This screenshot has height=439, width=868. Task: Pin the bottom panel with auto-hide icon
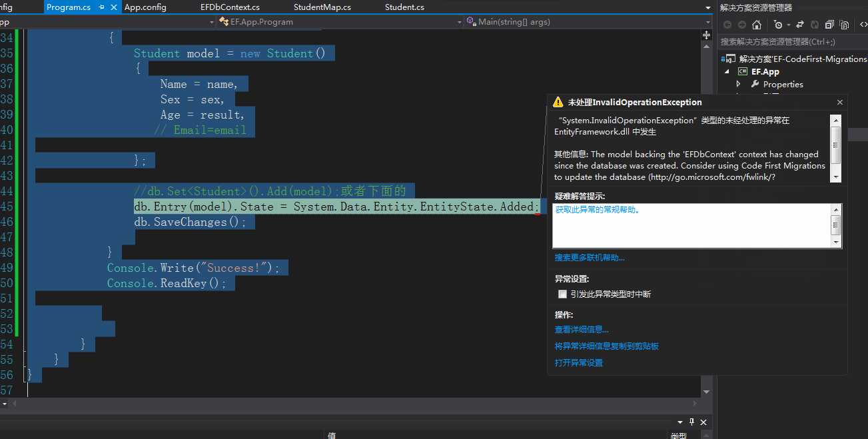[x=692, y=422]
